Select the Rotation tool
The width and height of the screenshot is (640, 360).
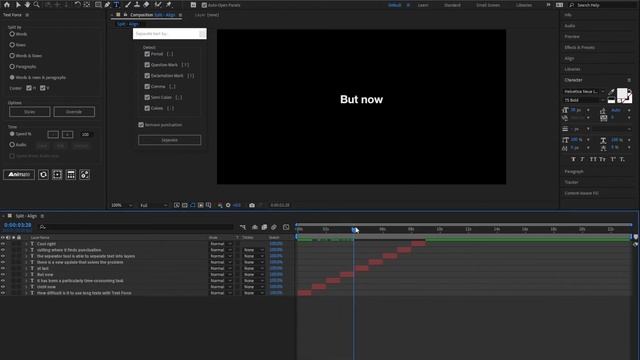coord(77,5)
